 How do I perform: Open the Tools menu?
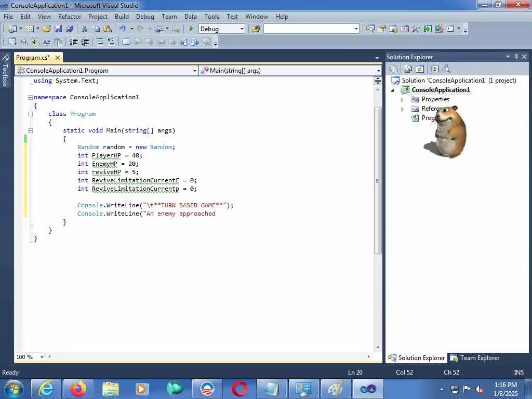pos(211,16)
